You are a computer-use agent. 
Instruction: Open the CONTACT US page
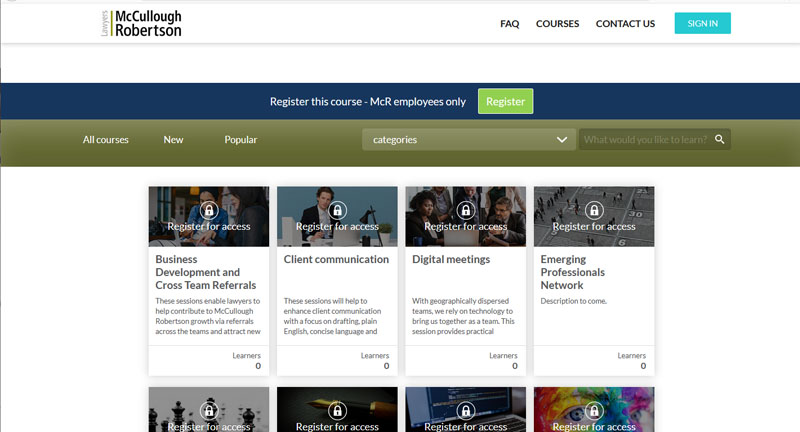(x=625, y=24)
